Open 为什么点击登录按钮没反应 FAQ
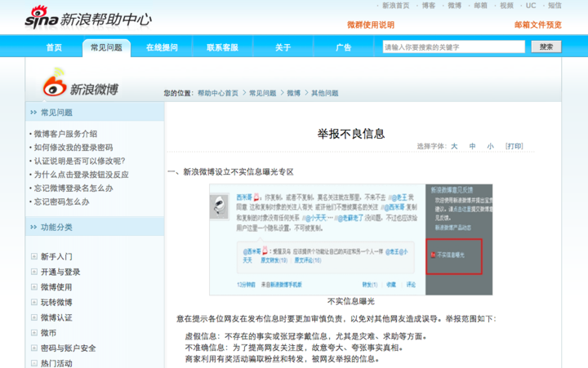The height and width of the screenshot is (368, 588). 82,175
